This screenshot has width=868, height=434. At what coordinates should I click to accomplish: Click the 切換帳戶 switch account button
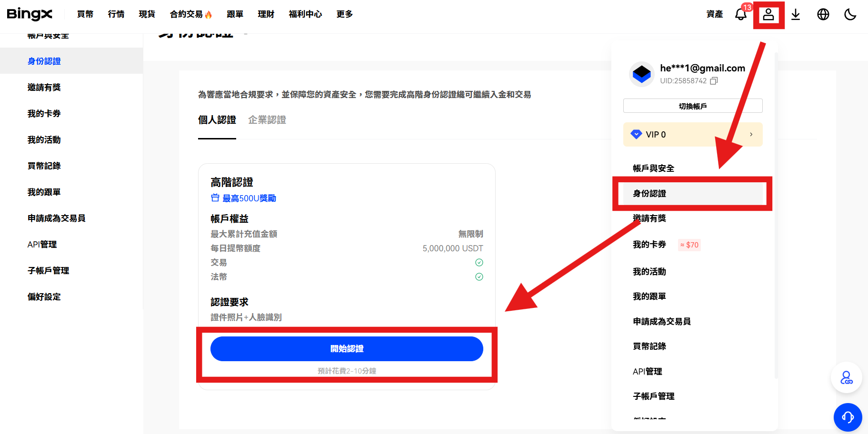click(x=692, y=105)
